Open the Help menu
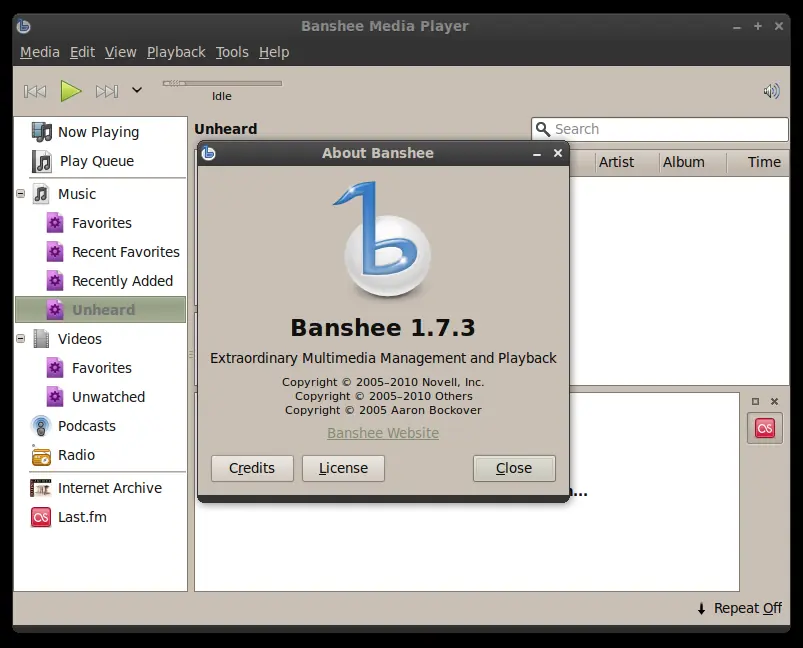The image size is (803, 648). tap(273, 52)
